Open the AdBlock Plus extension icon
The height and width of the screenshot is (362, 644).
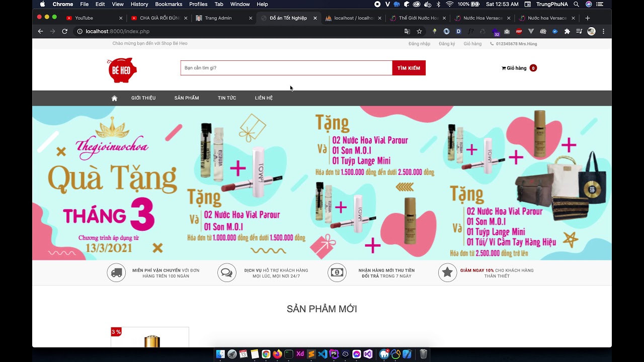click(519, 31)
